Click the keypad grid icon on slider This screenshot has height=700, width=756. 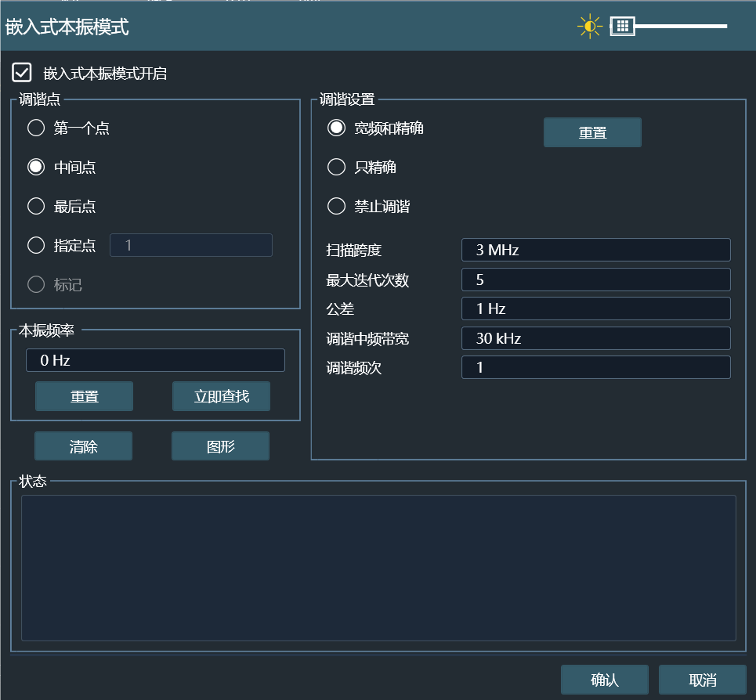623,26
